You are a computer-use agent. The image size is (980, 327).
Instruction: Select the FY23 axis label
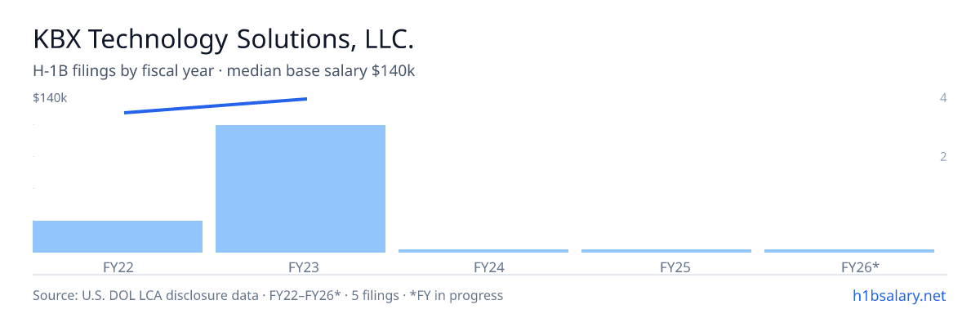(x=301, y=267)
